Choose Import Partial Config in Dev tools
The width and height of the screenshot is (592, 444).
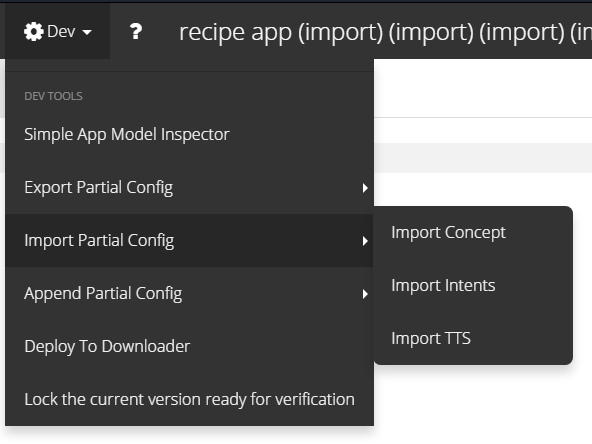(x=99, y=240)
